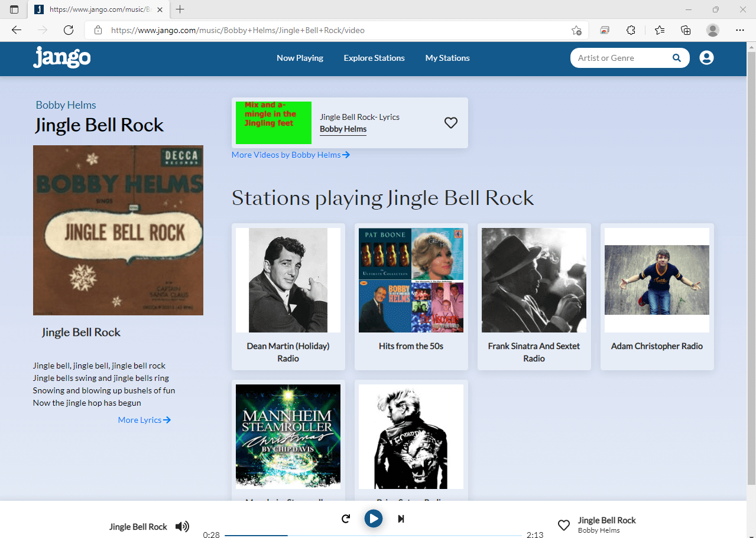The width and height of the screenshot is (756, 538).
Task: Click the play button in player
Action: tap(373, 519)
